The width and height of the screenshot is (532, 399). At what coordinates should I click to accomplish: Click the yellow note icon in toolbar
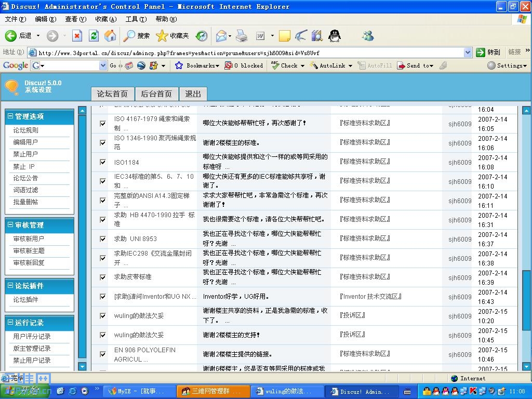284,36
